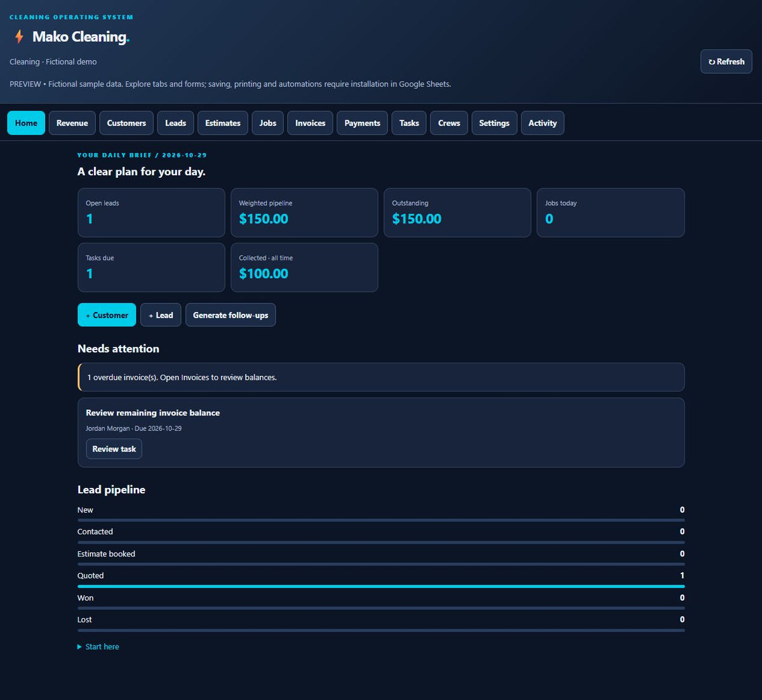Click the 'Needs attention' heading

(x=118, y=349)
